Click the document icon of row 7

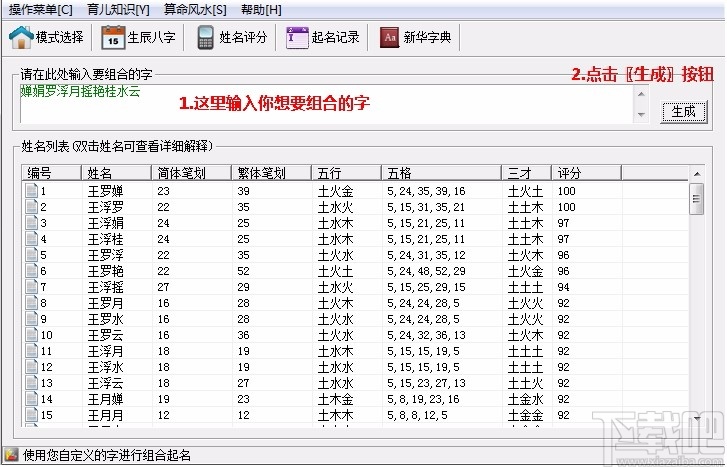tap(32, 287)
